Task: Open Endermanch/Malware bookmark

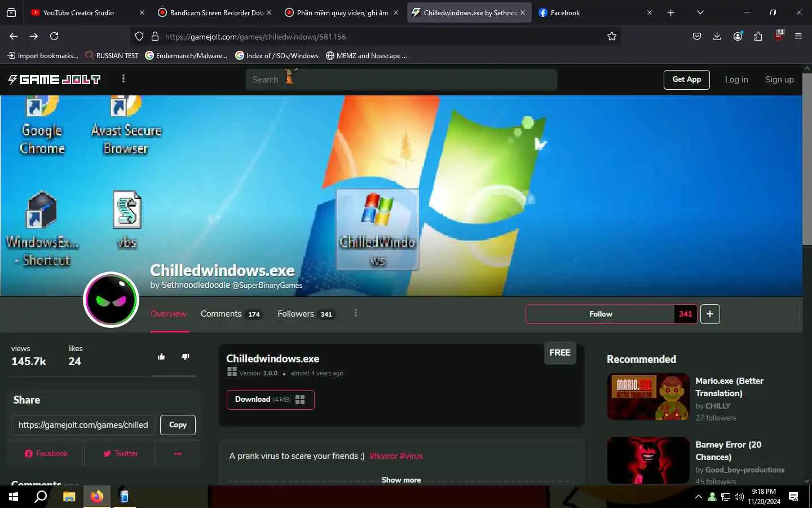Action: point(186,55)
